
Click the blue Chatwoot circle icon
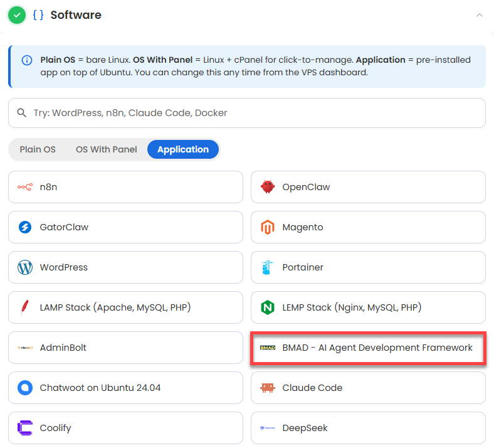25,388
